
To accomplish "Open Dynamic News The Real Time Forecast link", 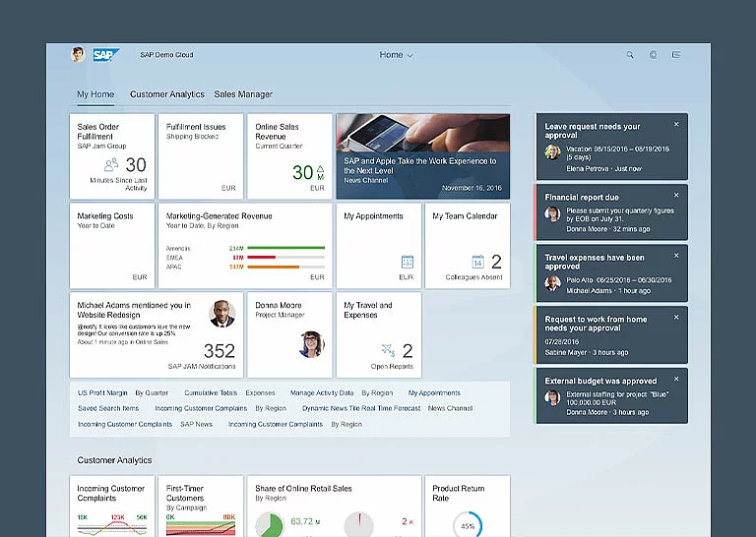I will point(361,408).
